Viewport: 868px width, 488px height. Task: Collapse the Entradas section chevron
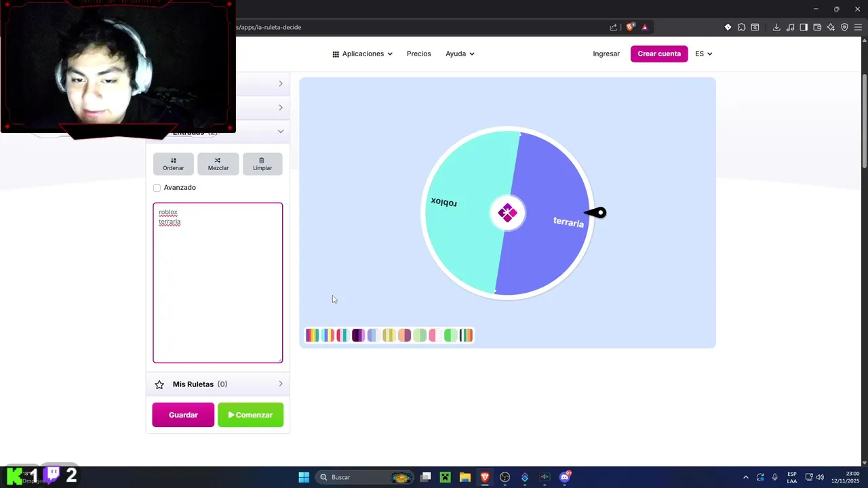click(x=281, y=131)
